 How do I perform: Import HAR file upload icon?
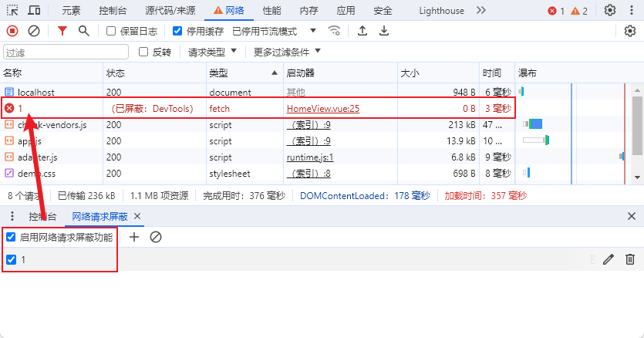point(362,31)
